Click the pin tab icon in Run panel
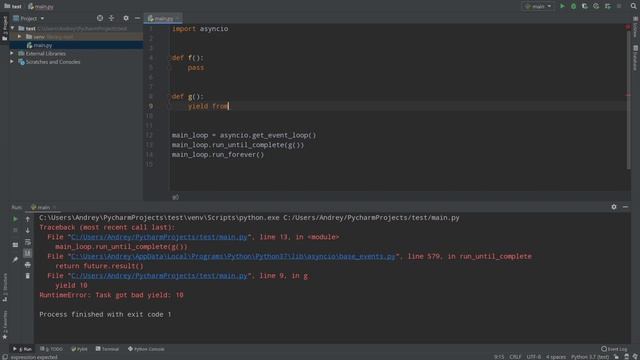640x360 pixels. point(15,260)
